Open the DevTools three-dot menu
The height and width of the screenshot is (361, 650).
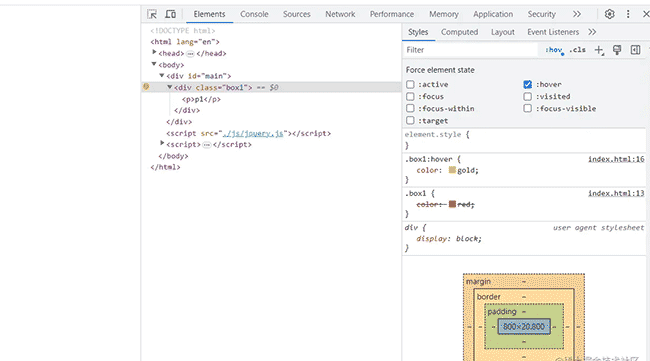pos(628,14)
